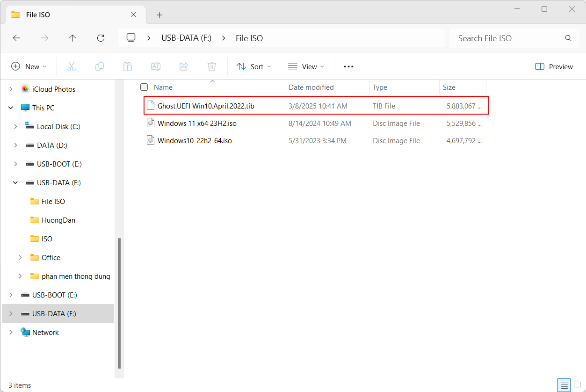The height and width of the screenshot is (392, 586).
Task: Refresh the current folder view
Action: click(101, 38)
